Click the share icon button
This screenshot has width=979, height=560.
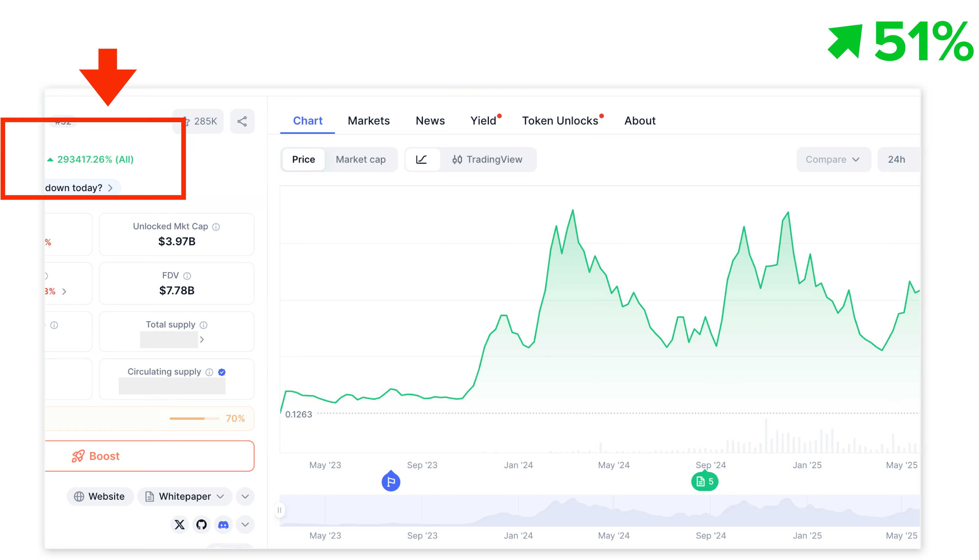click(x=242, y=122)
